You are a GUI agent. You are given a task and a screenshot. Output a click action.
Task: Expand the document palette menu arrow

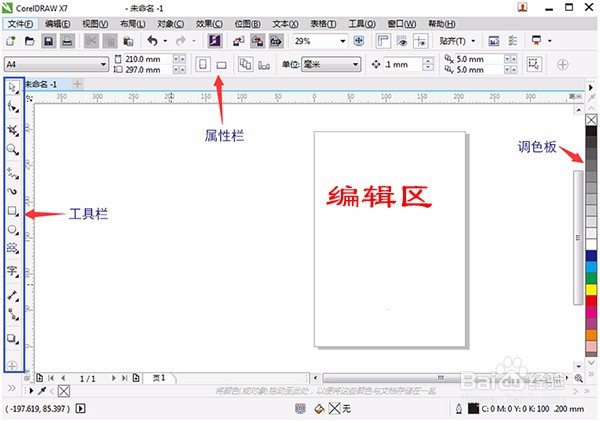click(31, 391)
